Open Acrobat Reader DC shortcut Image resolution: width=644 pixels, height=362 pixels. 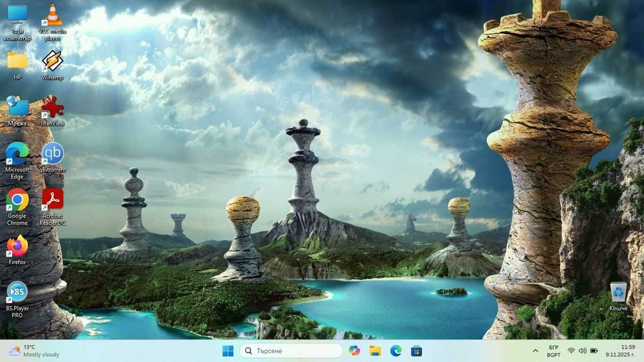tap(53, 207)
